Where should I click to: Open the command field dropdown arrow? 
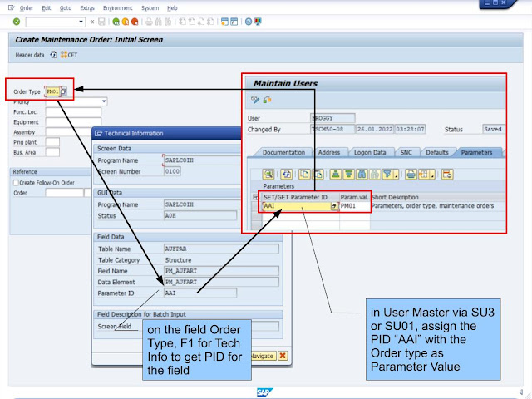pyautogui.click(x=81, y=22)
